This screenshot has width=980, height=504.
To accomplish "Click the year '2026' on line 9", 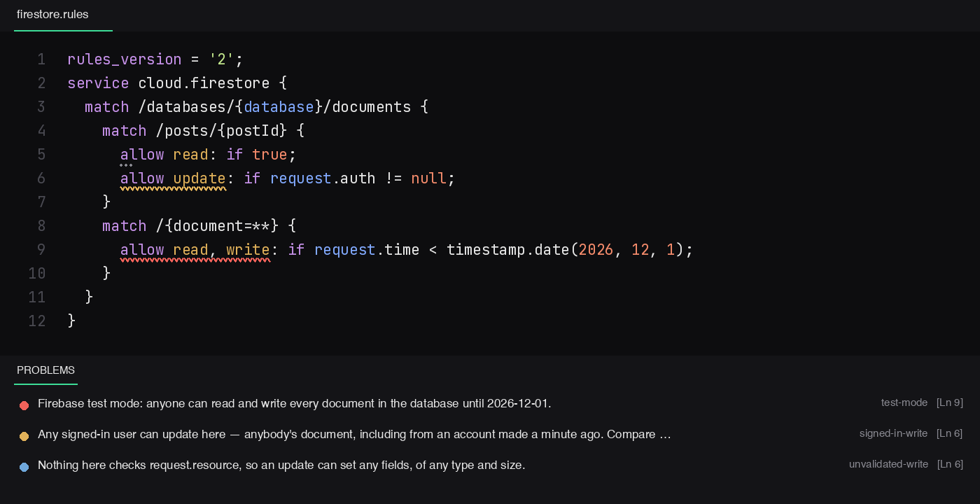I will click(596, 250).
